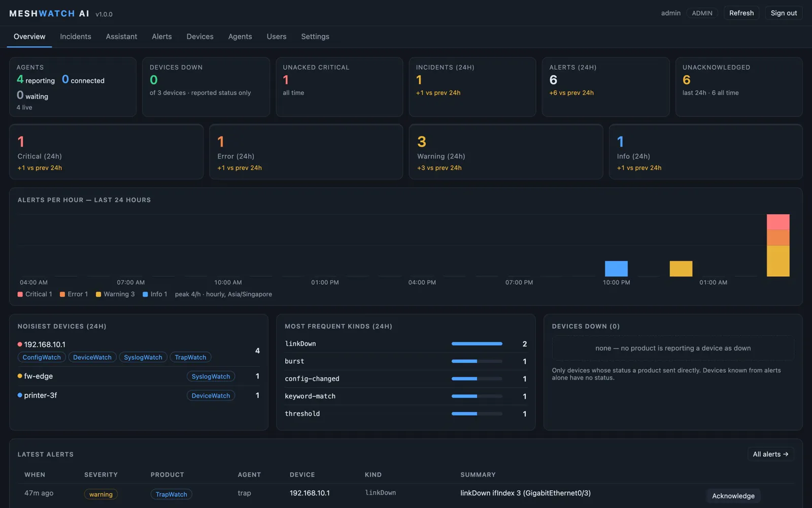Click the red Critical segment of the latest bar
The width and height of the screenshot is (812, 508).
pos(778,222)
